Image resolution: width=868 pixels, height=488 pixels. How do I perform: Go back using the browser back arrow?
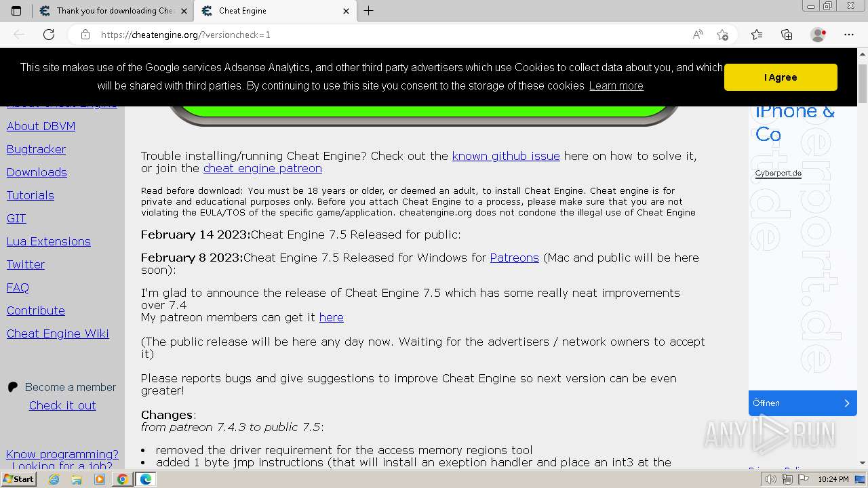[19, 35]
